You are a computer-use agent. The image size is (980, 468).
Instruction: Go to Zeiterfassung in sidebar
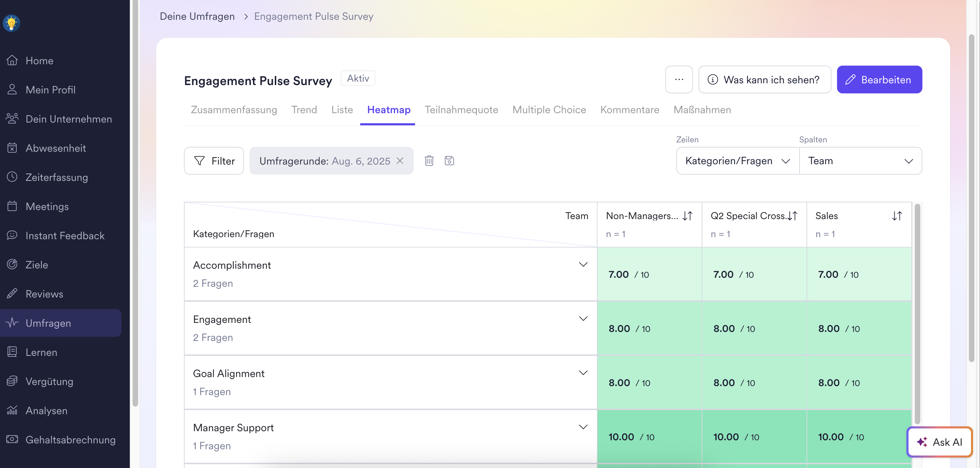pyautogui.click(x=56, y=177)
